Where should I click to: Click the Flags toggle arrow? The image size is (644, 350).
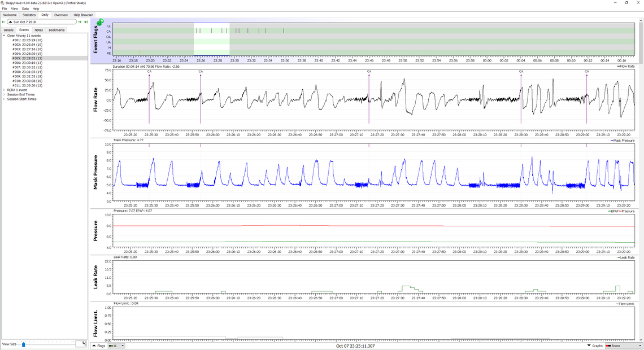(x=94, y=346)
